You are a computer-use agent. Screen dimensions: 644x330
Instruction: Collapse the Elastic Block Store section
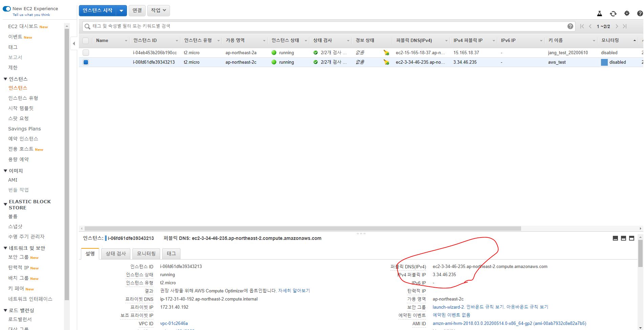[x=5, y=204]
